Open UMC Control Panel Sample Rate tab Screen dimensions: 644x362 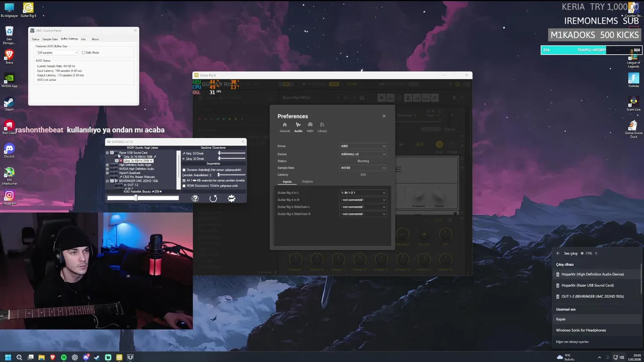pos(50,39)
